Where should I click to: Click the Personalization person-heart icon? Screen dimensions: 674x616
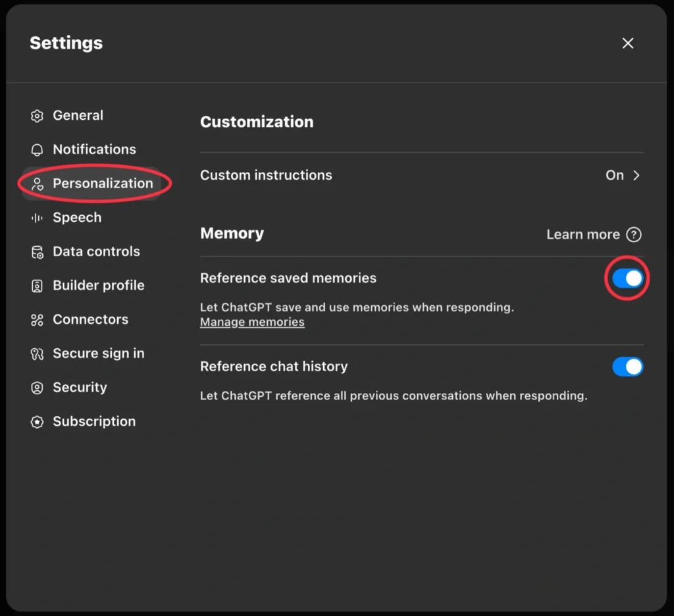click(38, 184)
